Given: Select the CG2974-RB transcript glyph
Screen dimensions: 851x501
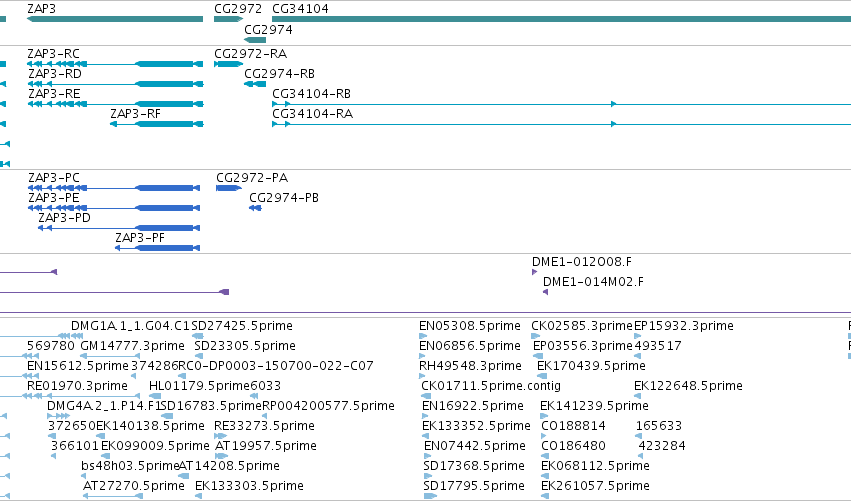Looking at the screenshot, I should pos(255,84).
